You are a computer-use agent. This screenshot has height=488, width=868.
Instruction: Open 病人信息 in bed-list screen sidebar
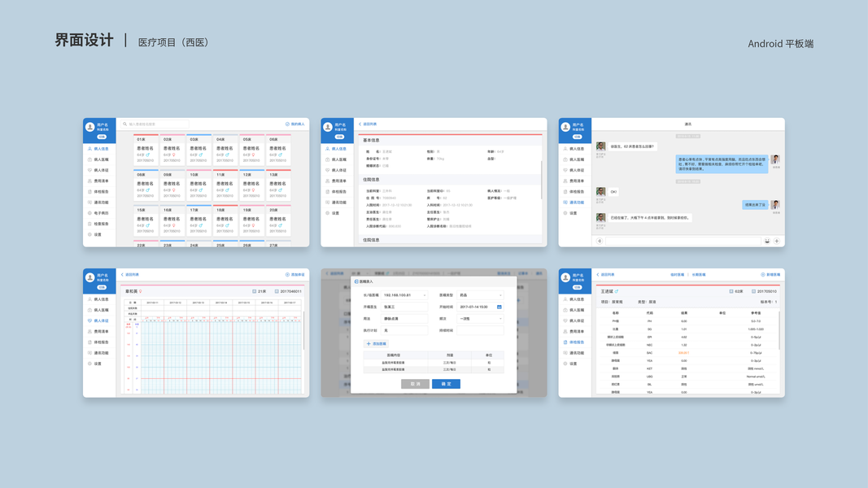pyautogui.click(x=99, y=149)
